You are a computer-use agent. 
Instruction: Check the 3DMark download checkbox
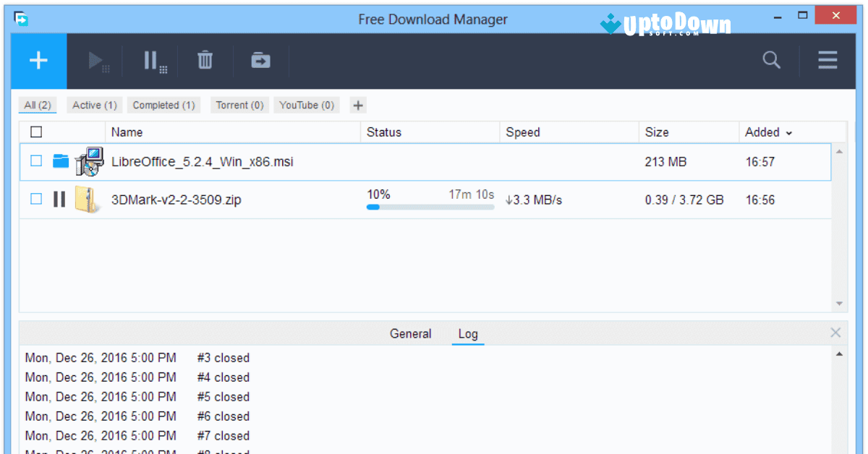pos(35,199)
